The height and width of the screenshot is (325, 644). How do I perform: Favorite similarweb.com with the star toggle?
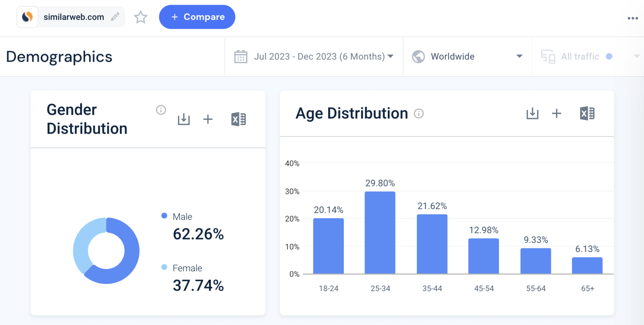point(140,17)
